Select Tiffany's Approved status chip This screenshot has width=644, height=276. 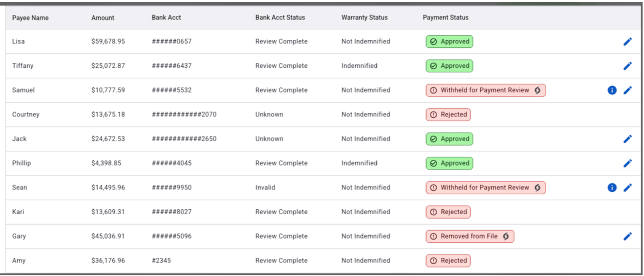click(449, 65)
